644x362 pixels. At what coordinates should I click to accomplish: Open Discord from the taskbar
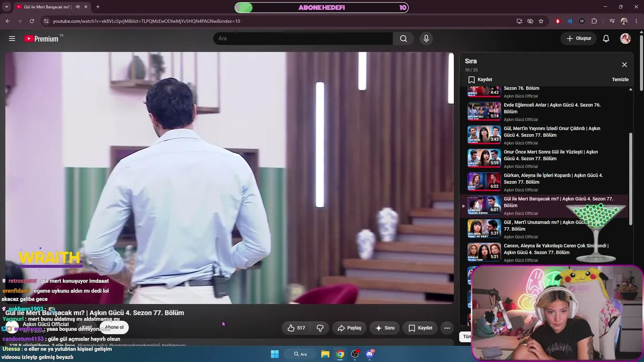point(370,354)
